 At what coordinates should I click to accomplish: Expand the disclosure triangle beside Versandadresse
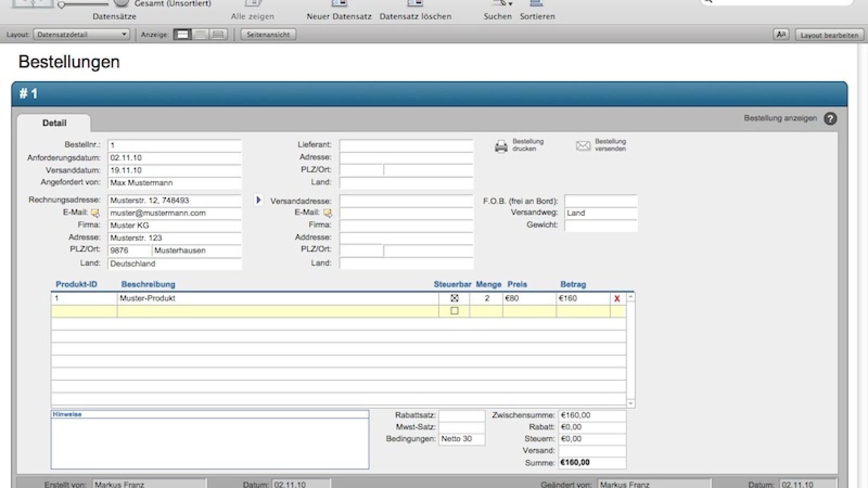(x=258, y=200)
